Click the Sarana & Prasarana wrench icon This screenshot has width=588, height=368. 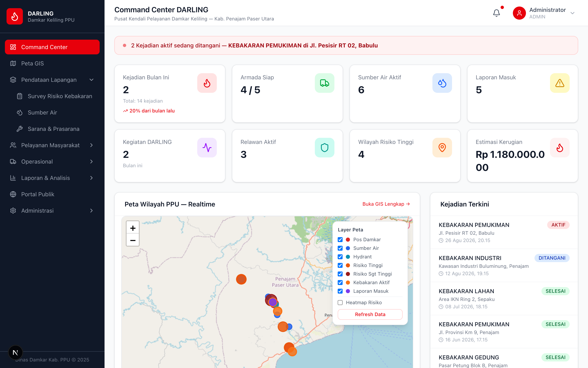click(20, 129)
